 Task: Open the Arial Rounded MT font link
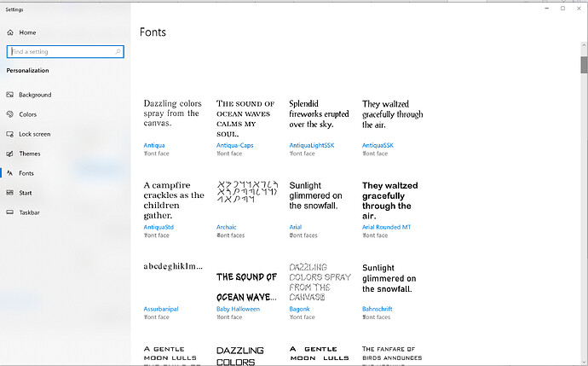click(x=386, y=228)
